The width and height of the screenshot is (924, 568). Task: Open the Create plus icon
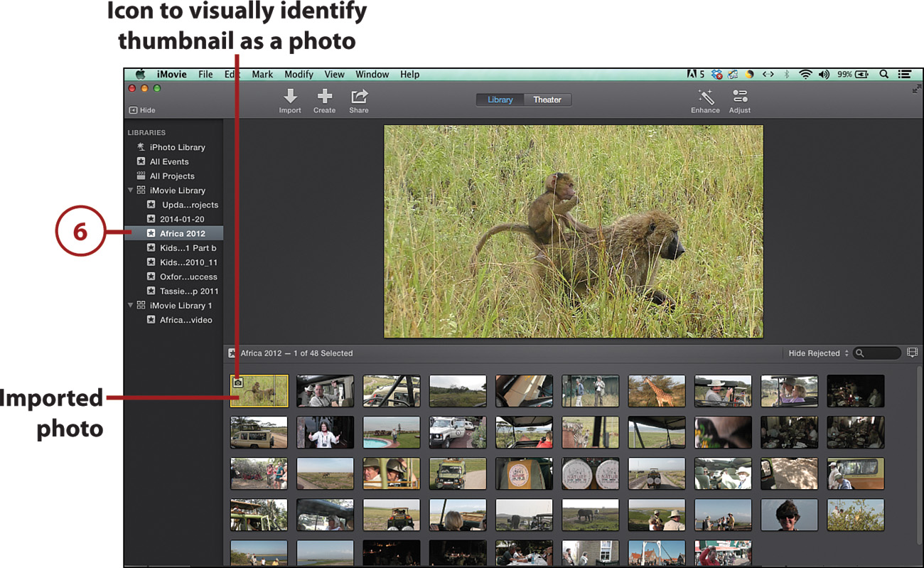[325, 96]
